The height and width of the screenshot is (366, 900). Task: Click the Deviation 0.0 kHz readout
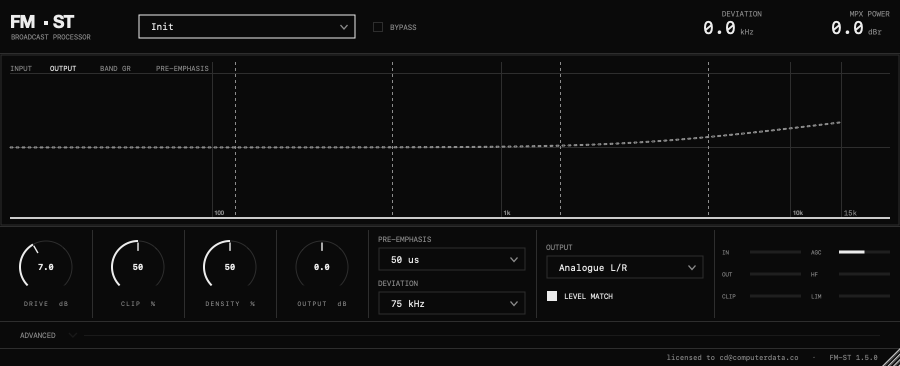pos(728,28)
